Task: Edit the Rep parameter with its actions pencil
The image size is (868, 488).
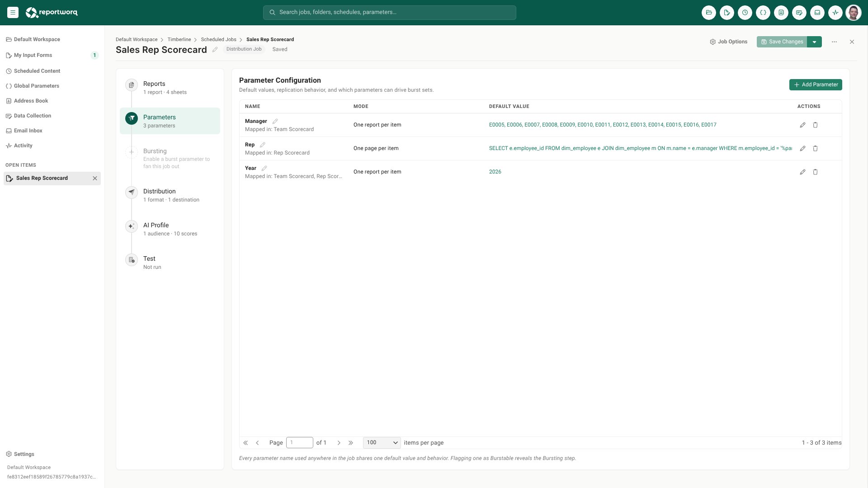Action: pos(802,149)
